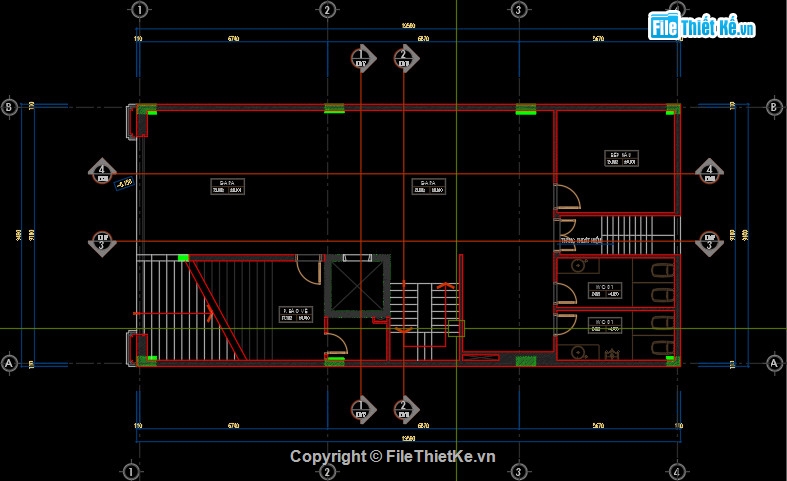Click the top 6740 dimension text
The height and width of the screenshot is (481, 787).
[x=233, y=38]
